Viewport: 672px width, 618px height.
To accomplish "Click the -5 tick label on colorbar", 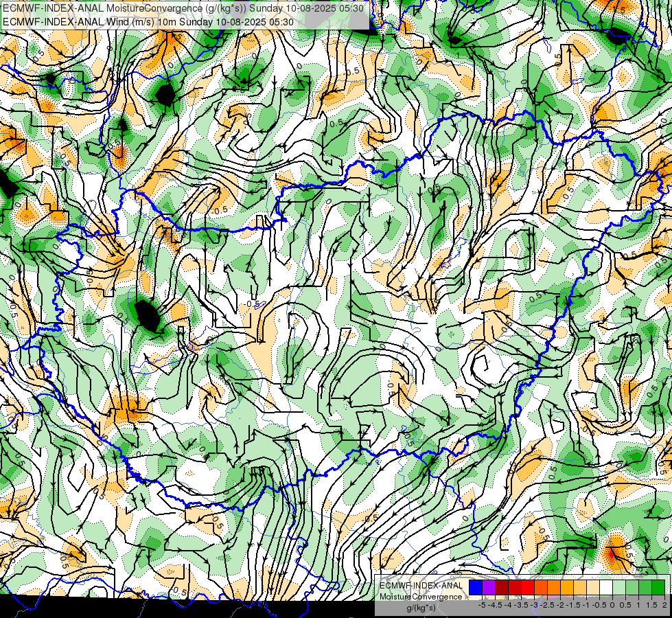I will 482,605.
